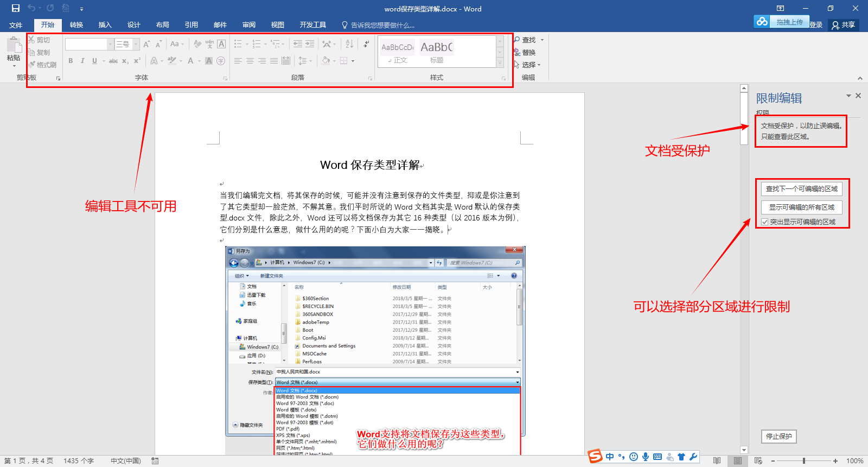Open the File (文件) tab
Screen dimensions: 868x467
click(x=16, y=25)
